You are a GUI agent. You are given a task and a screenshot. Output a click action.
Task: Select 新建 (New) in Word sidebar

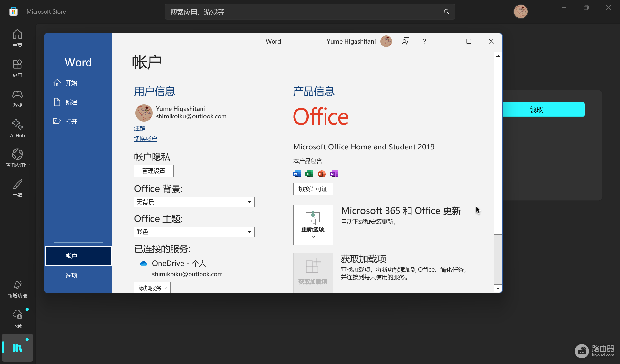click(78, 102)
